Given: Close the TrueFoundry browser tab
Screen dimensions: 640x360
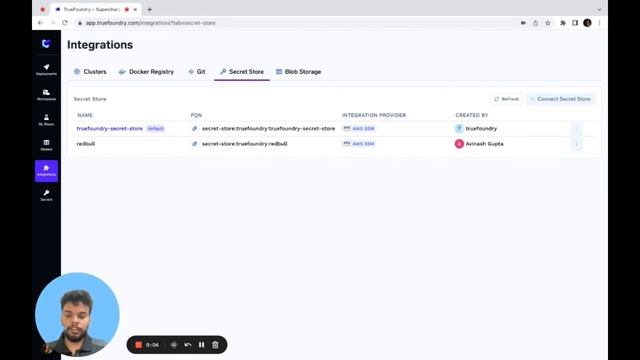Looking at the screenshot, I should tap(135, 9).
